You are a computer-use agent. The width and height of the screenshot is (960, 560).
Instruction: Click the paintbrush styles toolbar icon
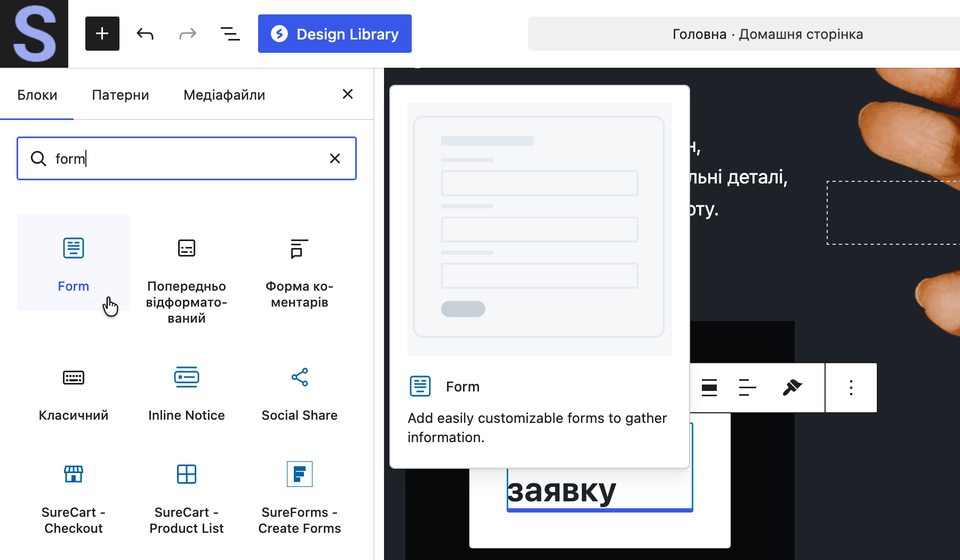(x=792, y=388)
